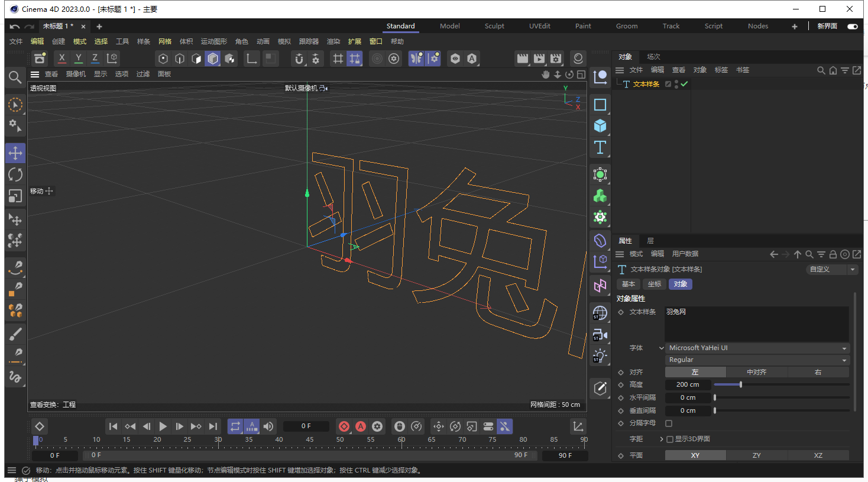Click the Cube primitive icon in right sidebar
Screen dimensions: 868x482
tap(600, 126)
